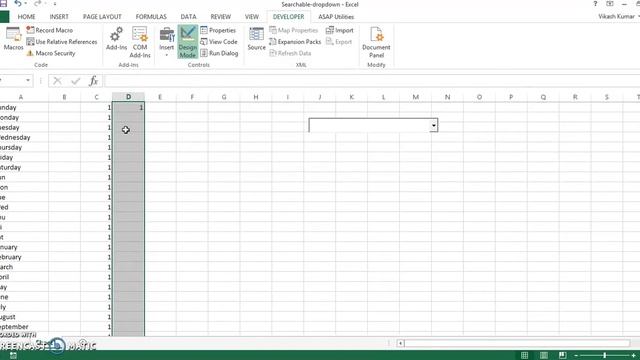Customize Quick Access Toolbar dropdown

55,4
